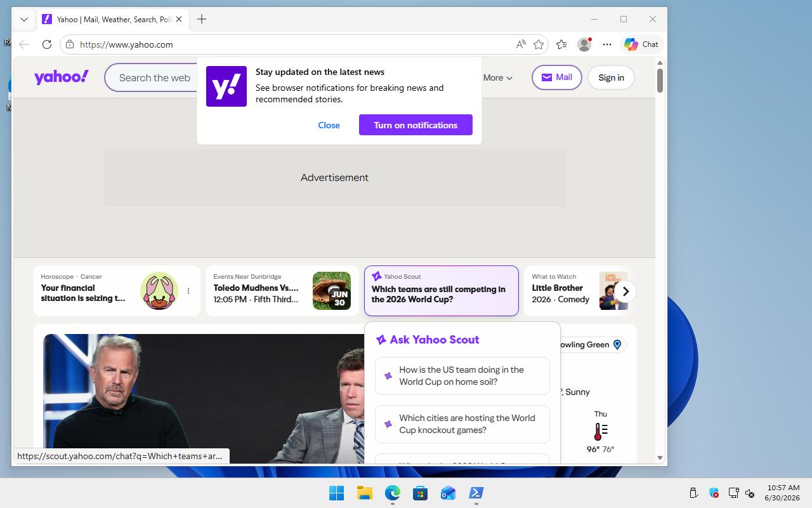Screen dimensions: 812x508
Task: Open the news photo of the two men
Action: coord(204,399)
